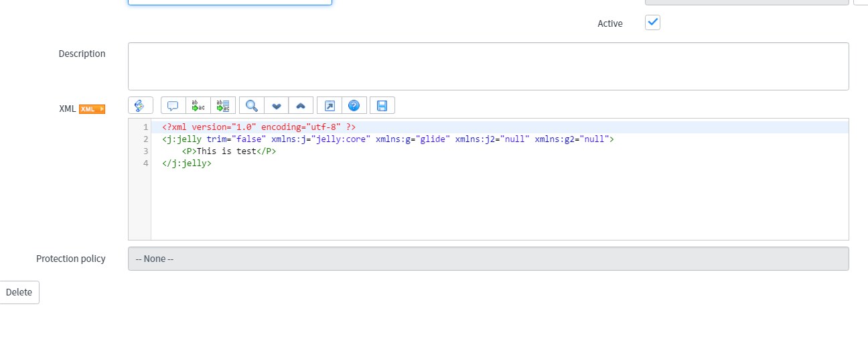This screenshot has width=868, height=337.
Task: Click the Find Previous up arrow
Action: [301, 105]
